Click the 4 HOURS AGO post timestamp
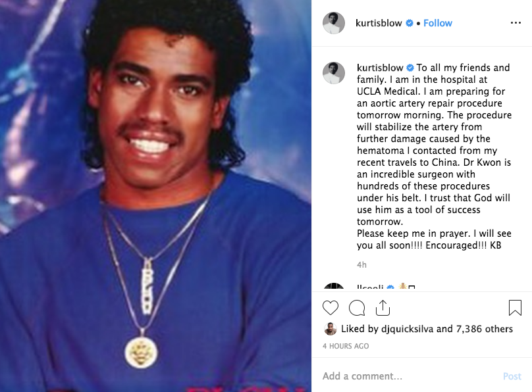The width and height of the screenshot is (532, 392). click(x=346, y=346)
